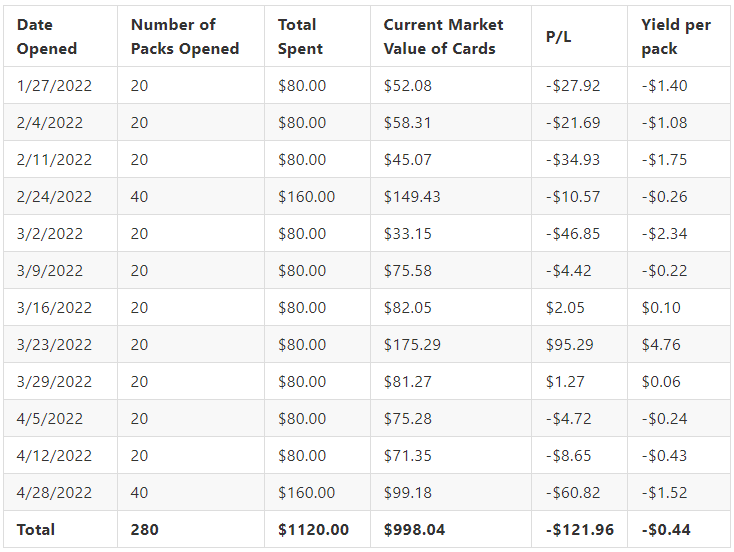Viewport: 734px width, 552px height.
Task: Click the Yield per pack header
Action: click(x=676, y=37)
